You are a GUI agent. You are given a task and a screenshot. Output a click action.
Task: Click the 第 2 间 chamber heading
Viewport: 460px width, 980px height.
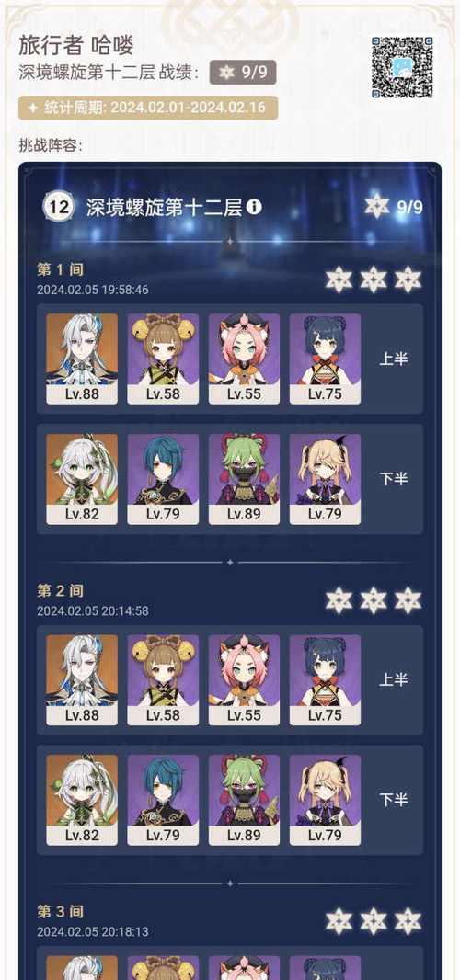[x=60, y=590]
